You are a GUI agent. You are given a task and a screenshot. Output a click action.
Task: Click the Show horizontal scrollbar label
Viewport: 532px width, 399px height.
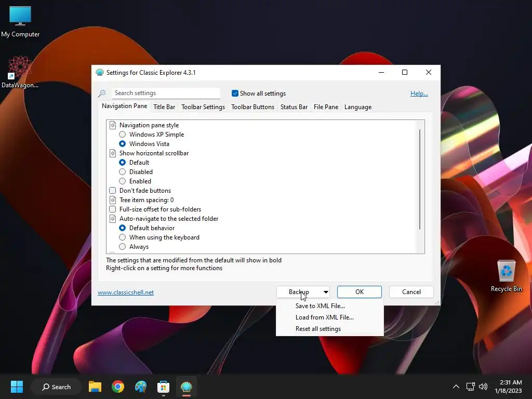[154, 153]
